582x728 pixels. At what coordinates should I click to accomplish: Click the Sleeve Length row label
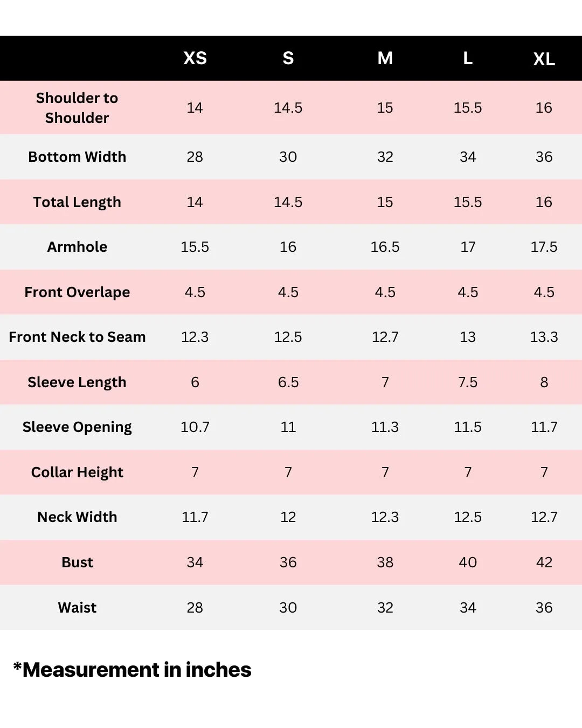point(77,382)
